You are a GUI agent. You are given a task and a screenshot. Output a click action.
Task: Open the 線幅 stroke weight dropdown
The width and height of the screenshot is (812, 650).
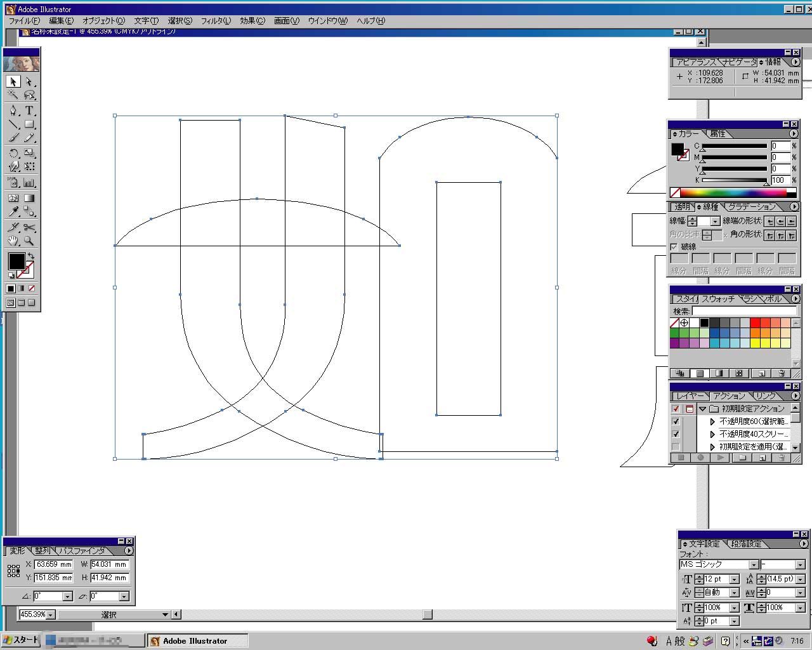715,222
